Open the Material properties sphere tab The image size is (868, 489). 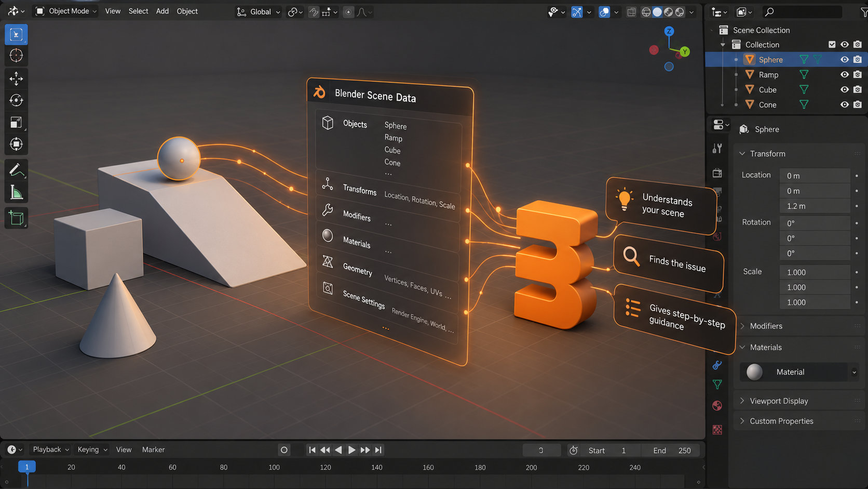[x=717, y=406]
